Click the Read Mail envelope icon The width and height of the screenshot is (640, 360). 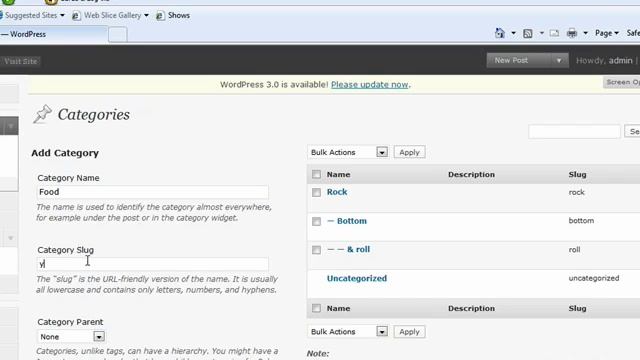point(554,33)
